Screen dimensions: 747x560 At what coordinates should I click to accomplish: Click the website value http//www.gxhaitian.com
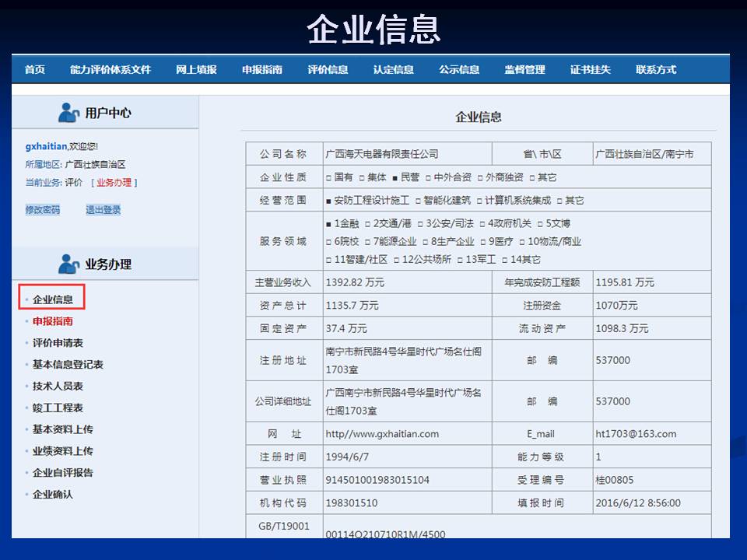[382, 434]
